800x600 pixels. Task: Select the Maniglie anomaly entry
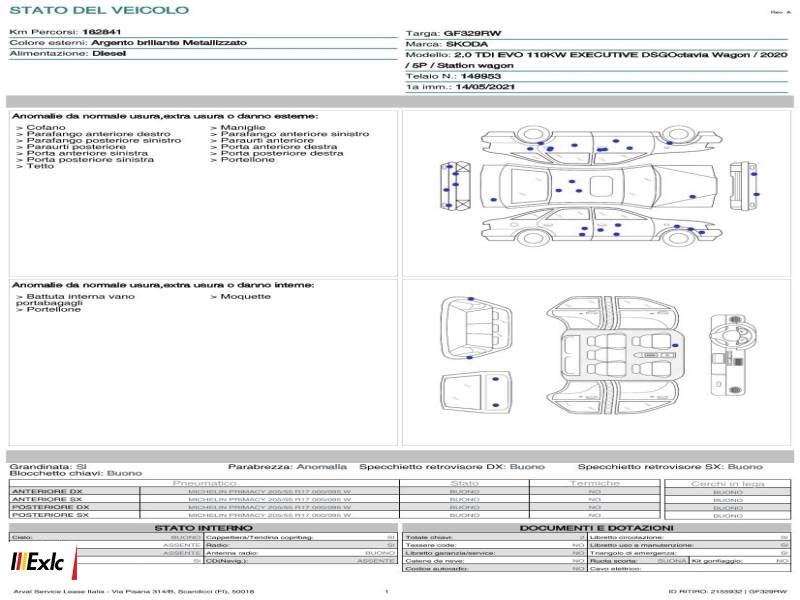(x=238, y=127)
